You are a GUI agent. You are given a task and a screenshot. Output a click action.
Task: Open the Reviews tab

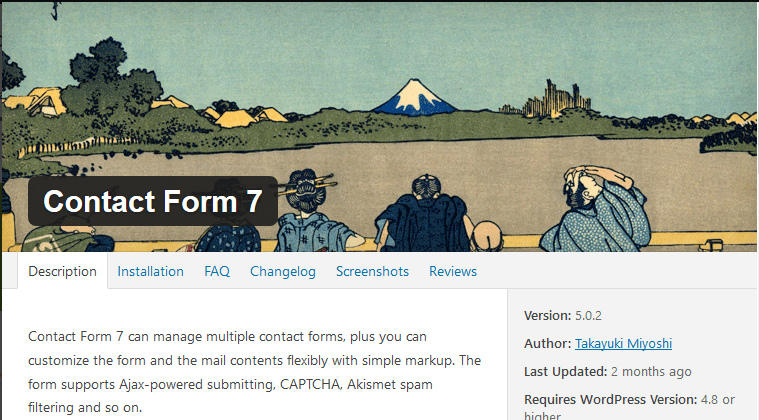coord(453,271)
